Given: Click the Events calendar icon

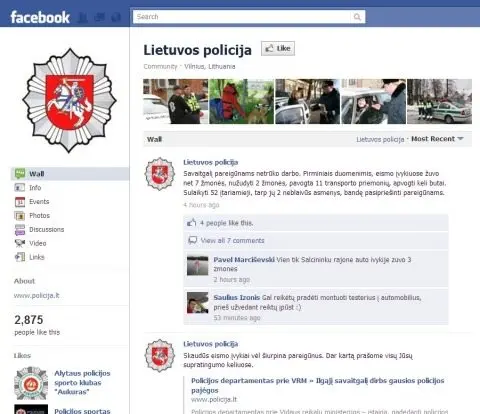Looking at the screenshot, I should 20,202.
